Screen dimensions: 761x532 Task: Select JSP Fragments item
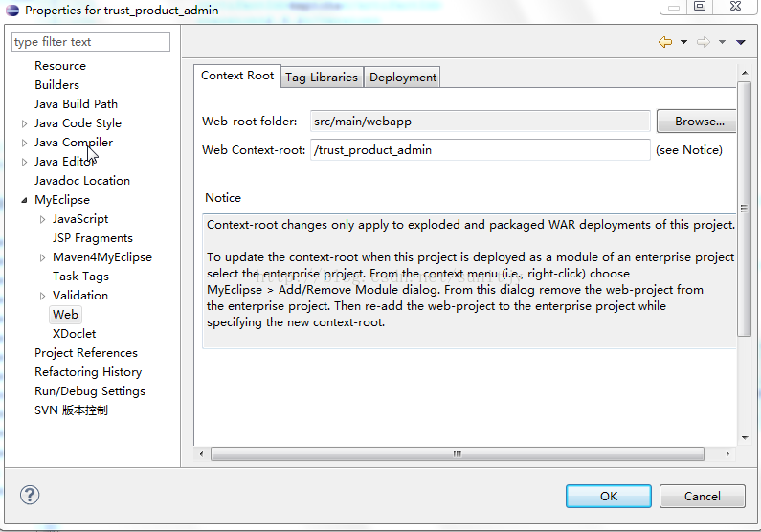[92, 238]
